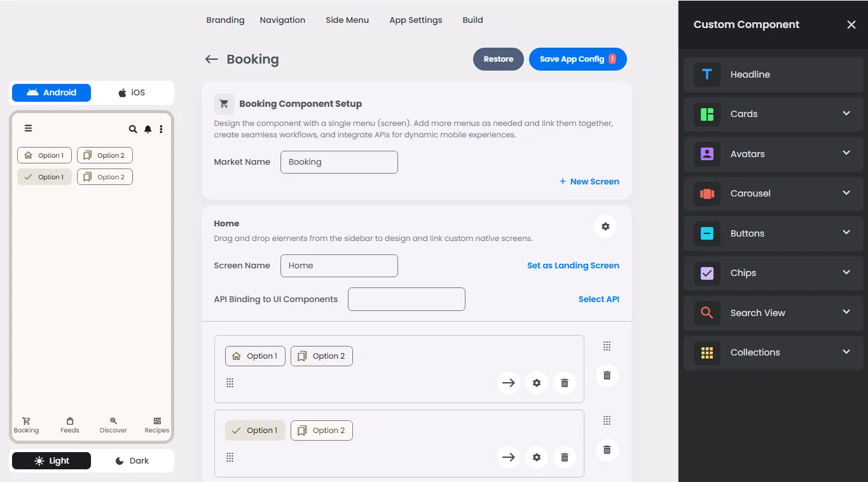The image size is (868, 482).
Task: Open hamburger menu in phone preview
Action: point(28,128)
